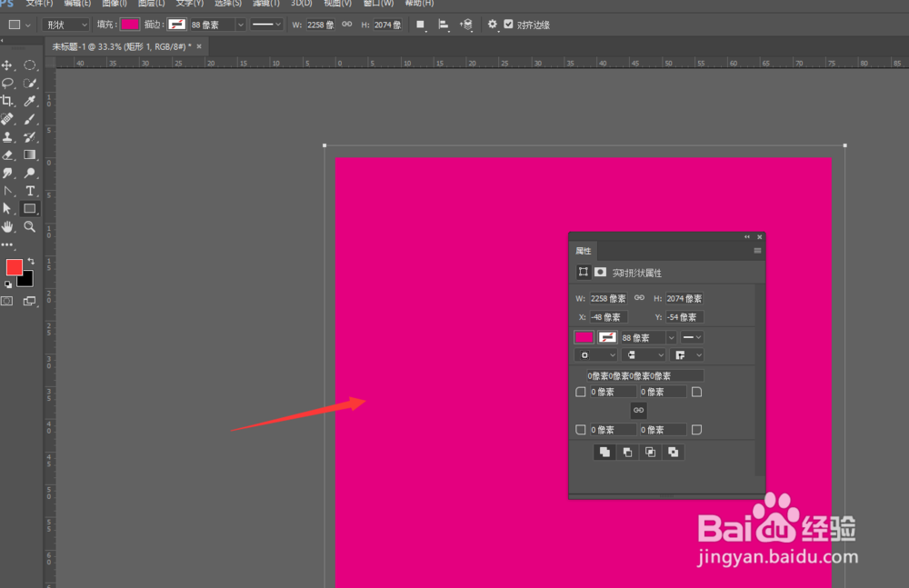Screen dimensions: 909x588
Task: Click the red foreground color swatch
Action: pyautogui.click(x=14, y=267)
